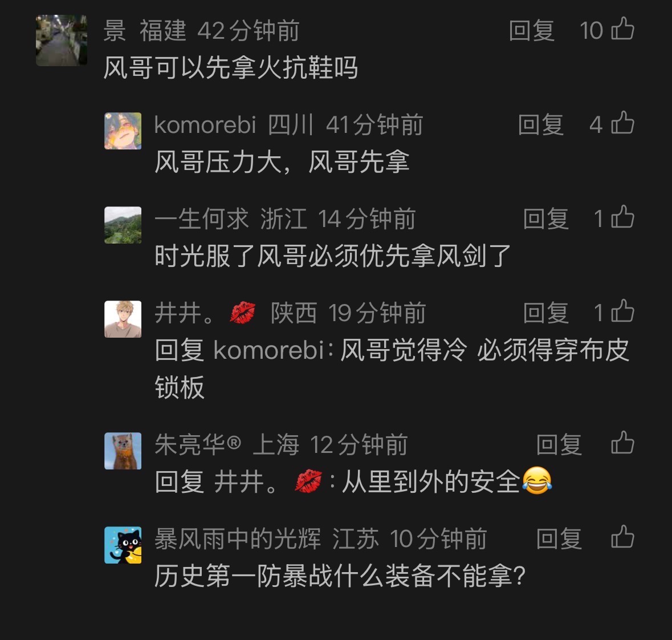Image resolution: width=672 pixels, height=640 pixels.
Task: Open username komorebi's profile link
Action: [205, 125]
